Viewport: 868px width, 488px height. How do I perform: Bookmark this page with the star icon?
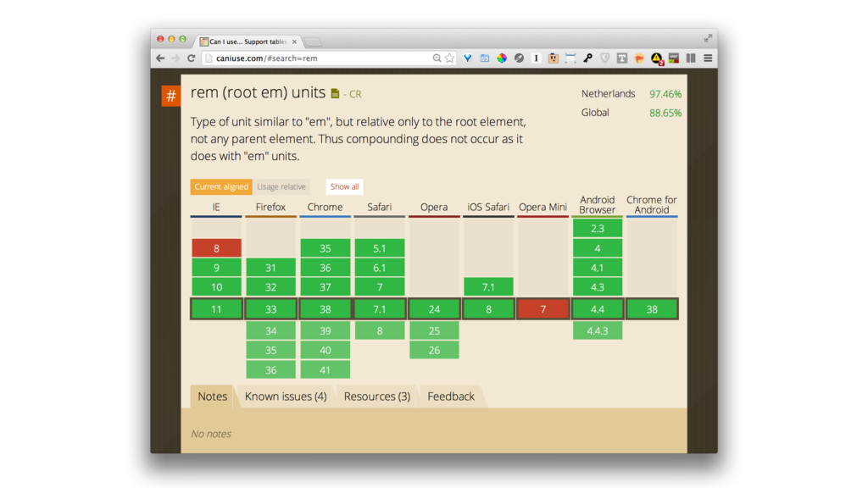449,58
